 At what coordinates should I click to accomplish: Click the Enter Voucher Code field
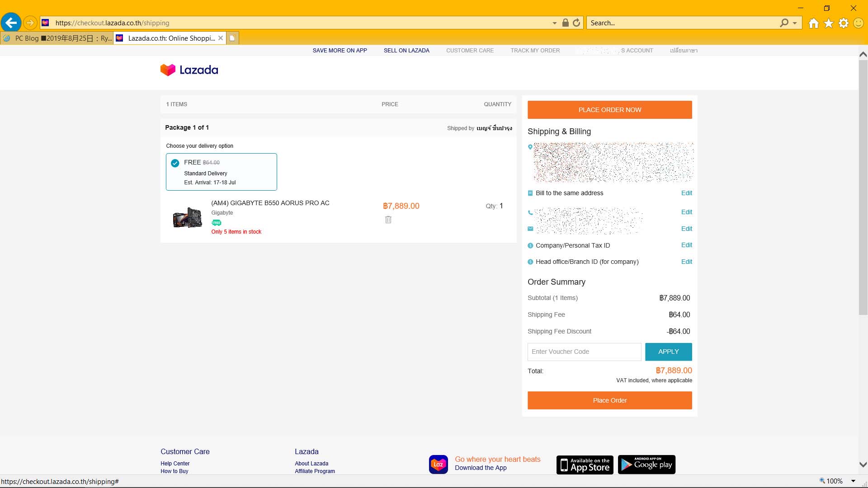tap(584, 352)
